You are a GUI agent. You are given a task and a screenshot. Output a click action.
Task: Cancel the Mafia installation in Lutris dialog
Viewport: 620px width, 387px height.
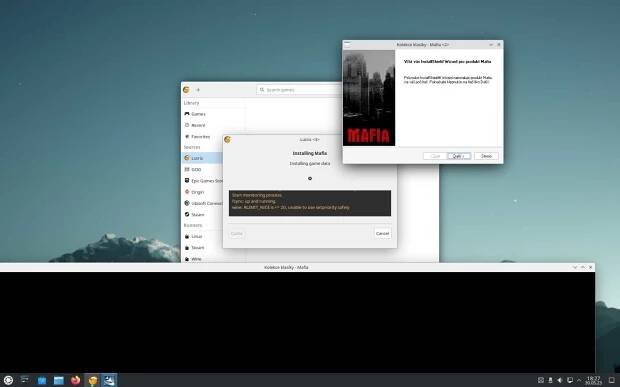(382, 234)
